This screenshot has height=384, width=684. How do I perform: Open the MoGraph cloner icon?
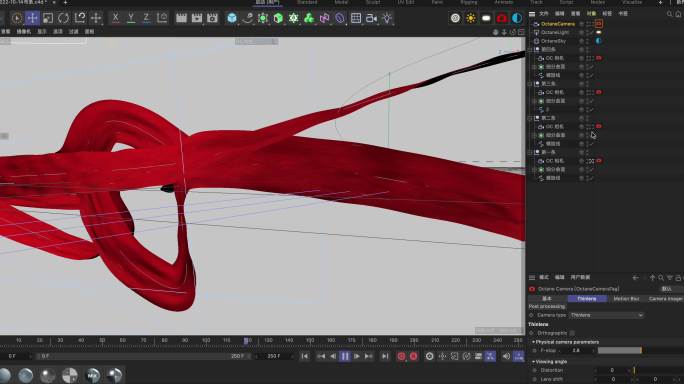(294, 18)
